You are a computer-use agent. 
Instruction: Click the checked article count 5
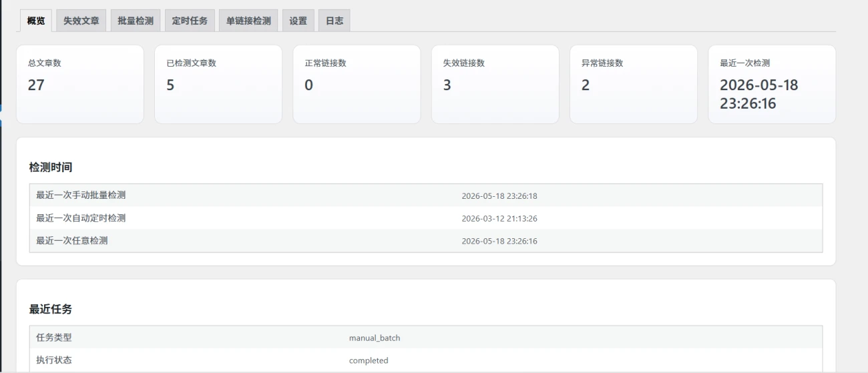[x=170, y=85]
